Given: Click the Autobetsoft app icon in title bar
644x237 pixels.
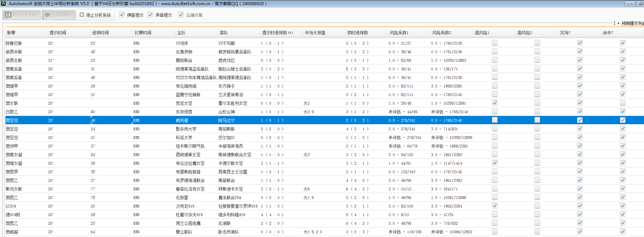Looking at the screenshot, I should click(x=3, y=4).
